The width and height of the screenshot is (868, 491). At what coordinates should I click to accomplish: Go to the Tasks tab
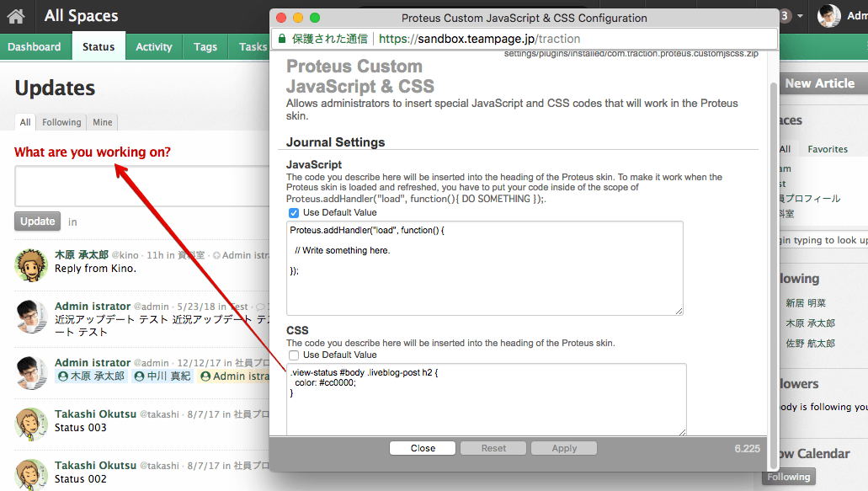pyautogui.click(x=253, y=47)
